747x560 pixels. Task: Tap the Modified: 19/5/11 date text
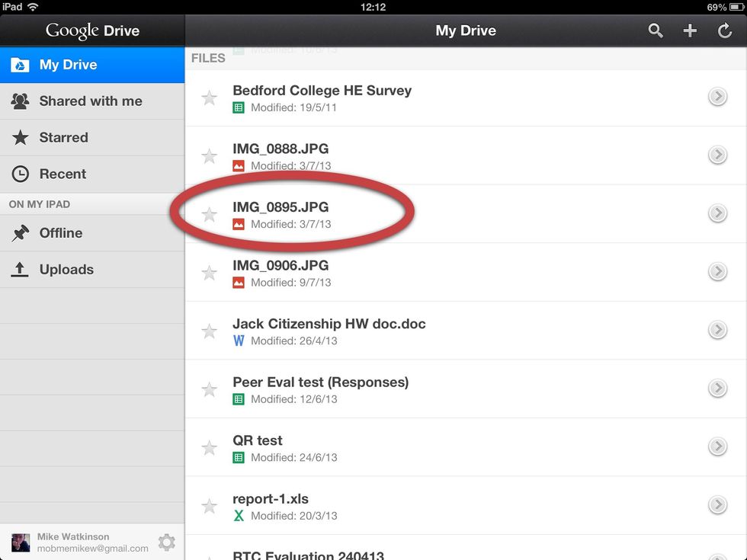294,107
